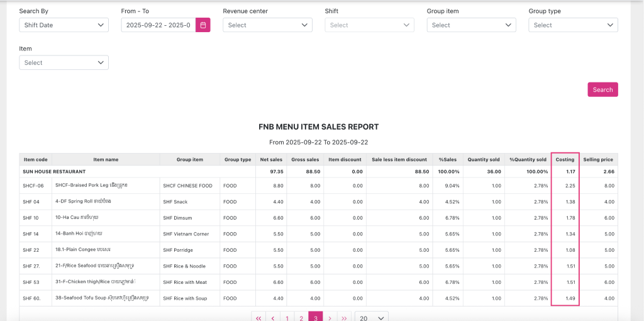Jump to the last page of results
644x321 pixels.
(x=344, y=318)
